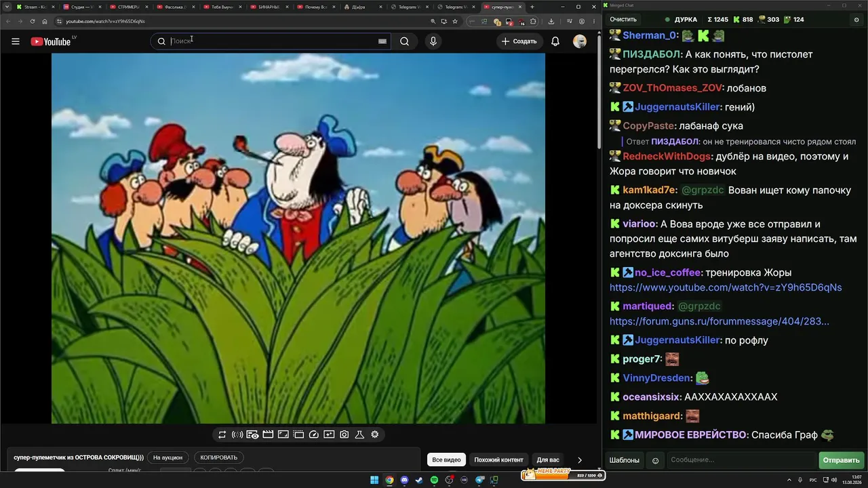The width and height of the screenshot is (868, 488).
Task: Bookmark this page with the star icon
Action: [x=455, y=21]
